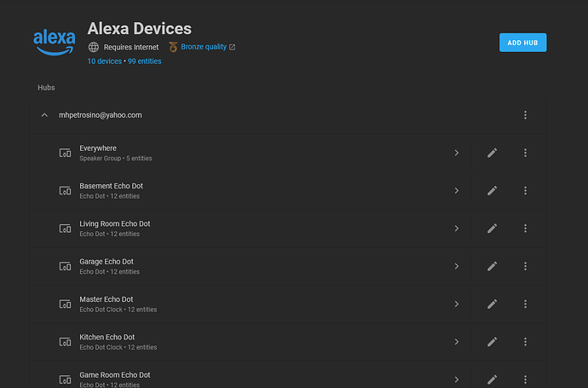This screenshot has width=588, height=388.
Task: Edit the Living Room Echo Dot
Action: point(492,229)
